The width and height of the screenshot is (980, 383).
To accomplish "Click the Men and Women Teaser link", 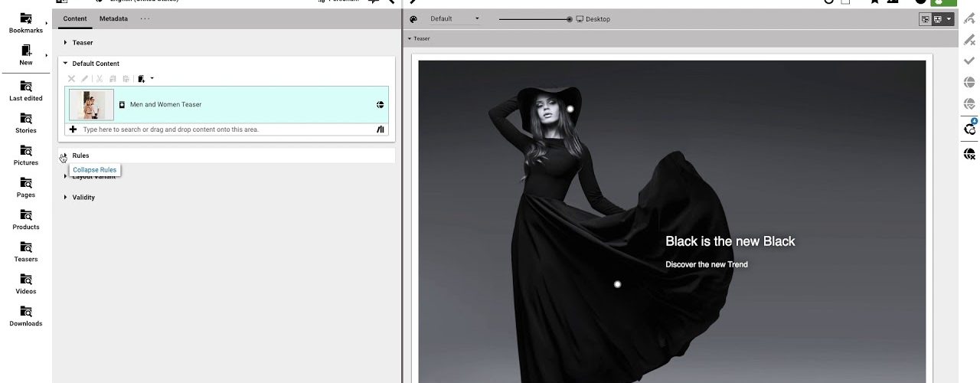I will click(x=166, y=104).
